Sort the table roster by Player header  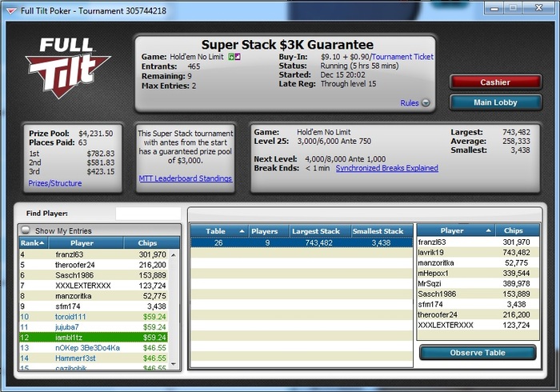point(456,230)
